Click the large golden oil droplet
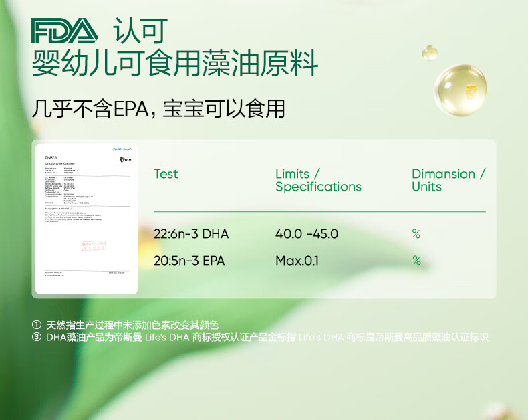528x420 pixels. pos(460,90)
